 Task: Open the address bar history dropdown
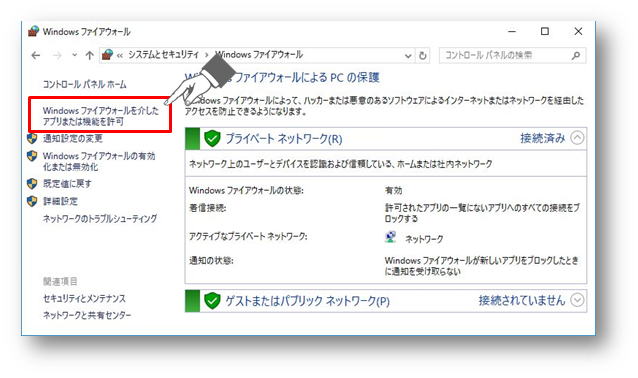click(x=408, y=56)
